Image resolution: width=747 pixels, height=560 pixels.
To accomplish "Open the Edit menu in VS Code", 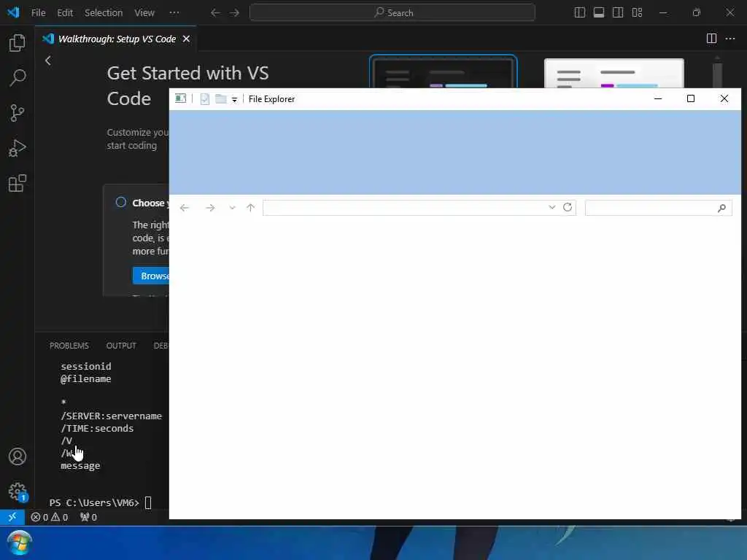I will tap(65, 13).
